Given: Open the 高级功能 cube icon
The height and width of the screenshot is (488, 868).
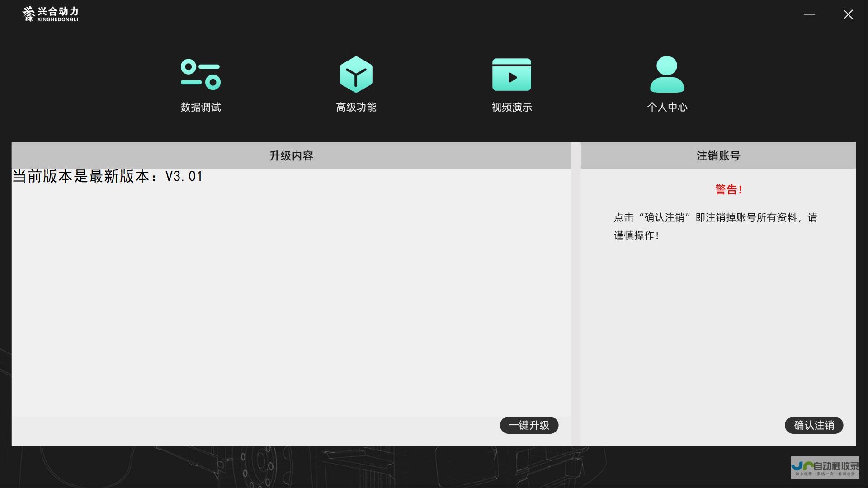Looking at the screenshot, I should click(356, 74).
